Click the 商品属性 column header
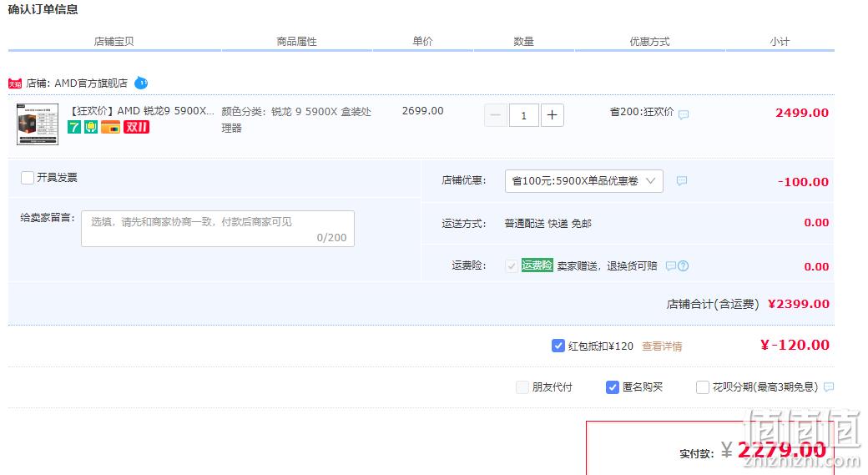This screenshot has height=475, width=868. click(297, 42)
